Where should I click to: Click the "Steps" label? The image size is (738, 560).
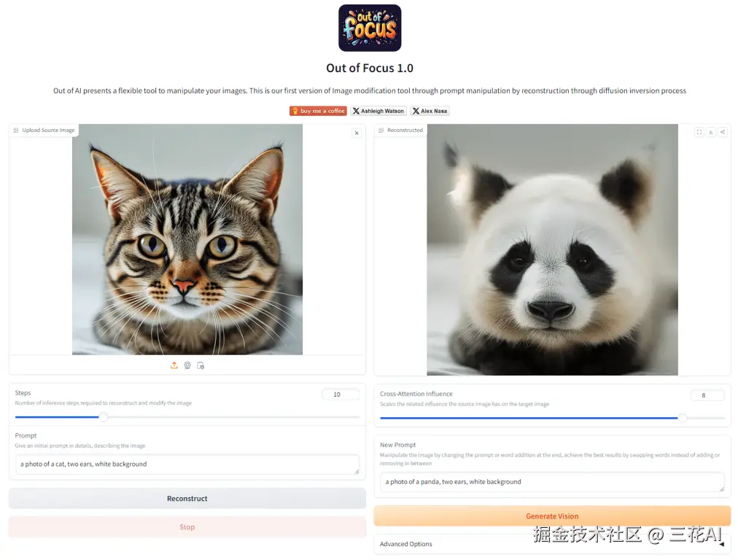(23, 393)
